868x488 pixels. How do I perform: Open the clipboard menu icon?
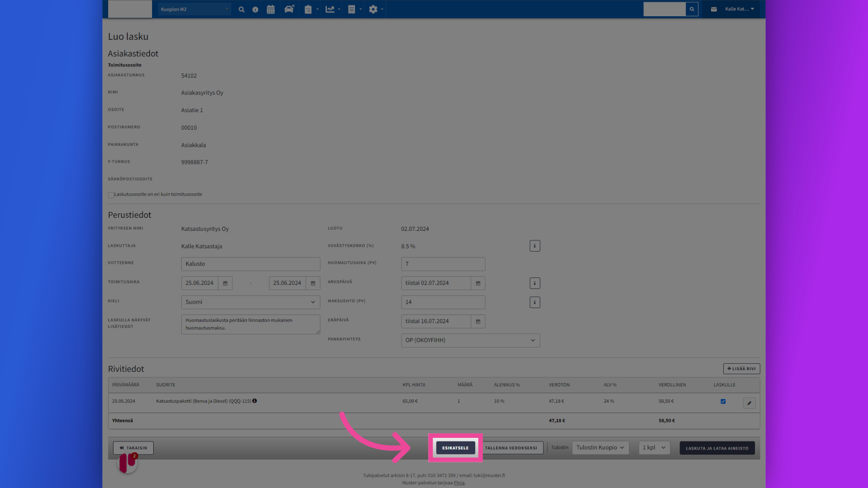(311, 9)
